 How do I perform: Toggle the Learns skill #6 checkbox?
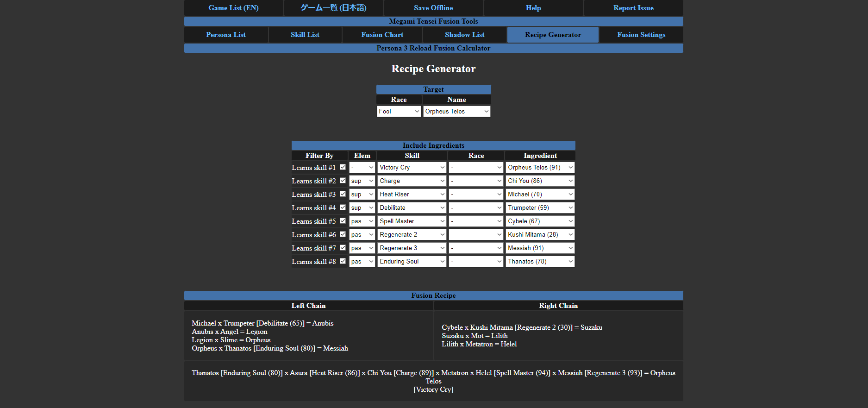tap(343, 234)
